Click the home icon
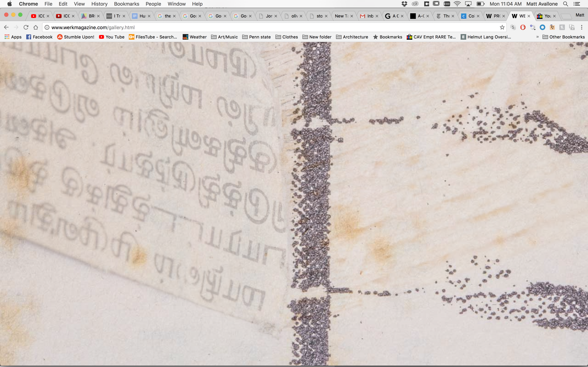Screen dimensions: 588x367 point(36,27)
